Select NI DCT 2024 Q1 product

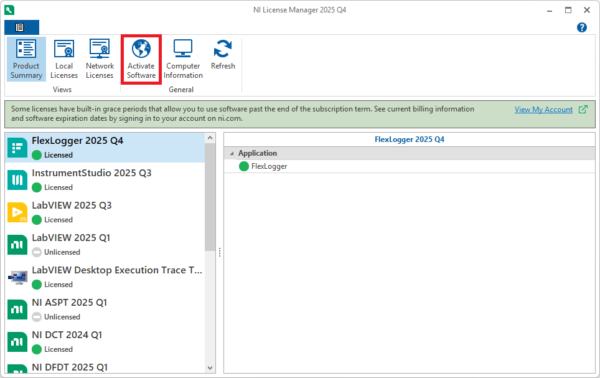pos(105,342)
